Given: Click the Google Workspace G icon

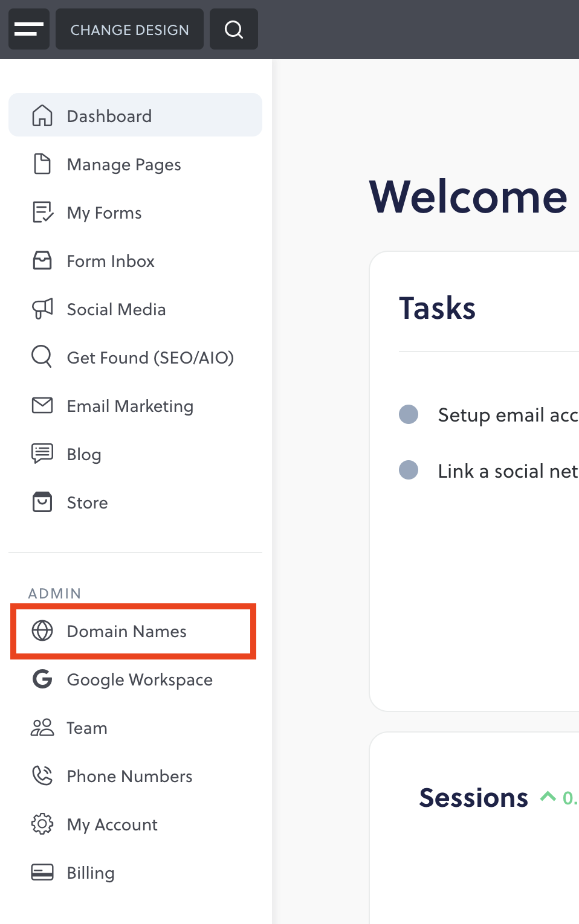Looking at the screenshot, I should (x=42, y=679).
